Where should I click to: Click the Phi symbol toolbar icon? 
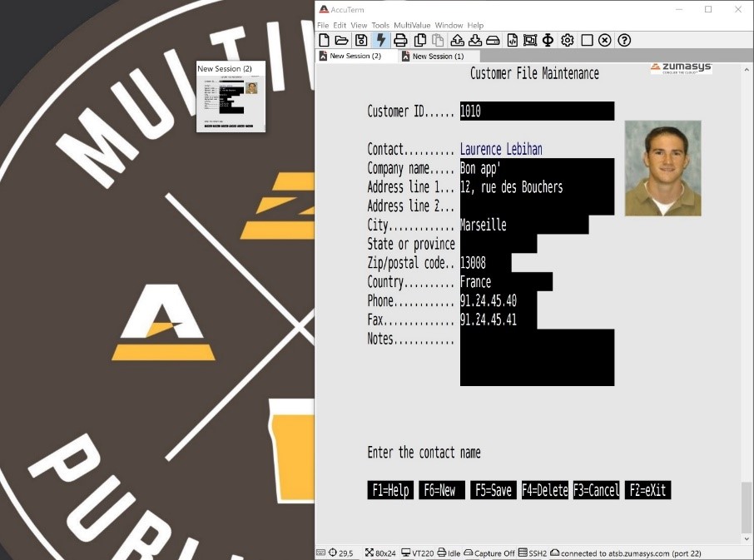pyautogui.click(x=548, y=41)
